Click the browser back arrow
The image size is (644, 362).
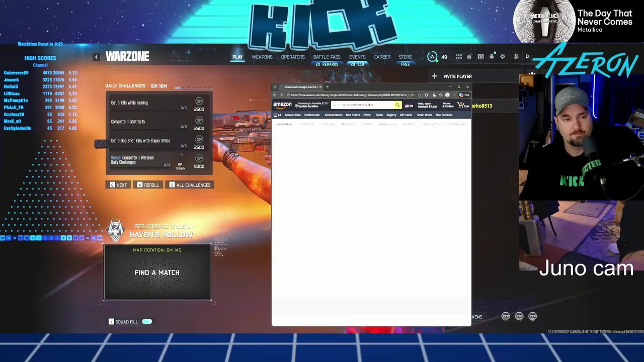pyautogui.click(x=275, y=95)
